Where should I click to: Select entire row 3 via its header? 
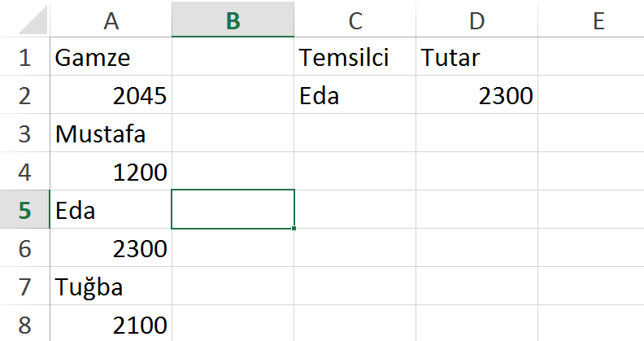[x=24, y=133]
